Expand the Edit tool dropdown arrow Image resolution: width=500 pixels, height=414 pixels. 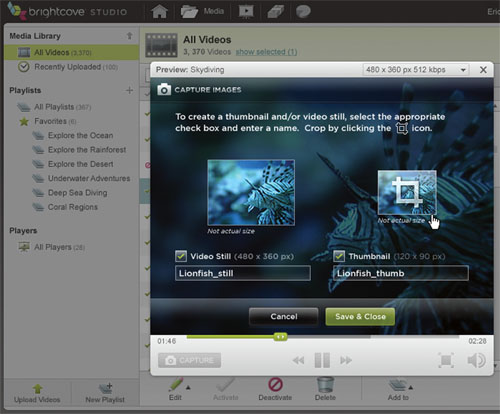pos(188,387)
